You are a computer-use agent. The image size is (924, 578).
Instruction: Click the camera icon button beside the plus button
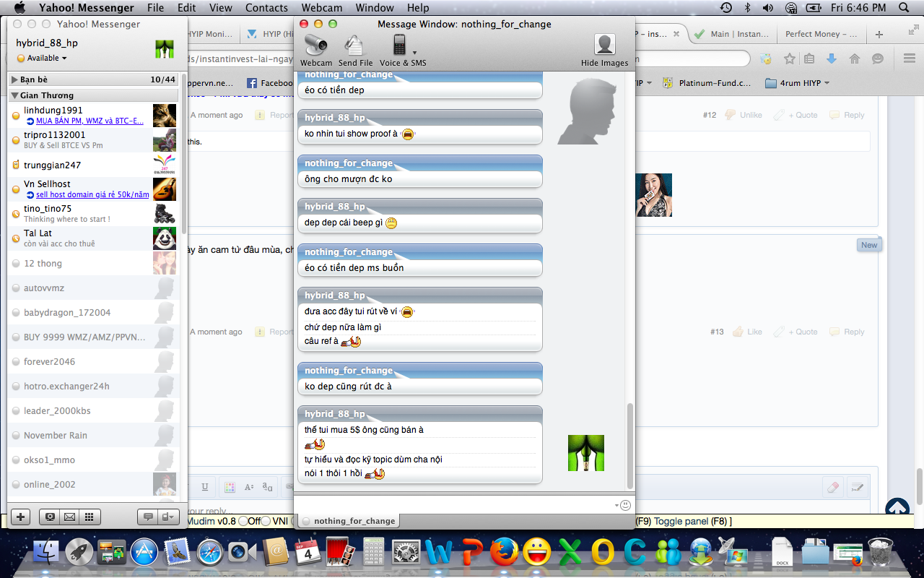[x=49, y=517]
